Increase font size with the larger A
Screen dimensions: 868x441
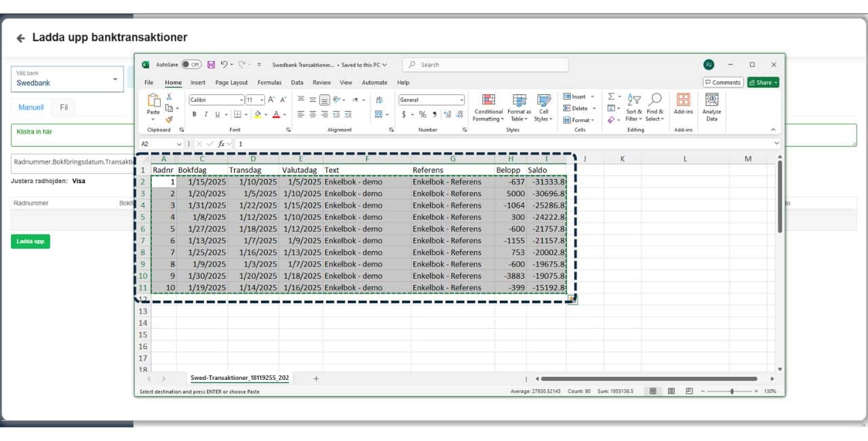coord(272,100)
